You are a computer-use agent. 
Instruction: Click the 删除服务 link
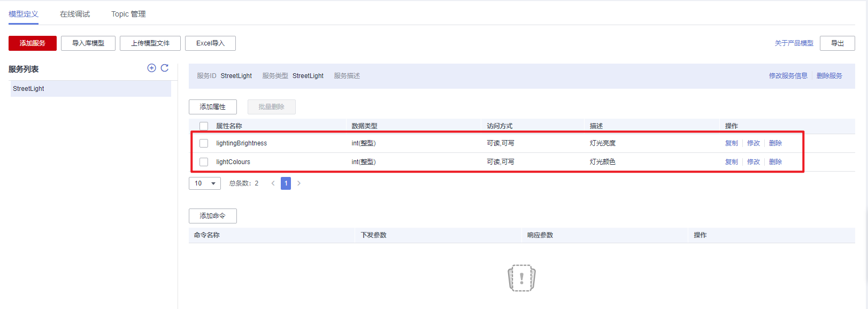click(x=829, y=76)
